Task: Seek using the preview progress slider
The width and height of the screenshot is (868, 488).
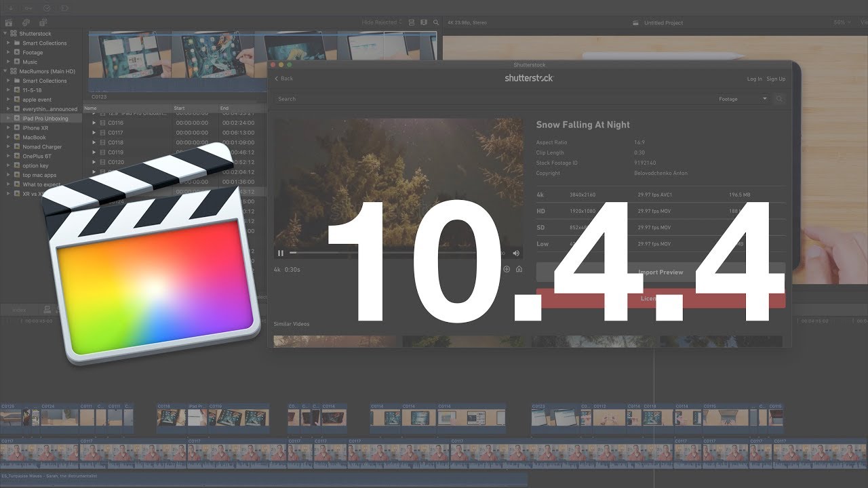Action: [x=393, y=253]
